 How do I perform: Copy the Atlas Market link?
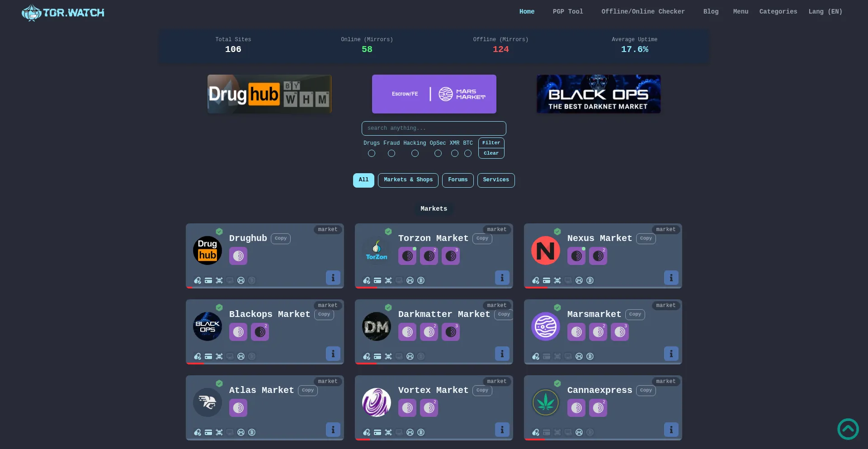click(308, 390)
